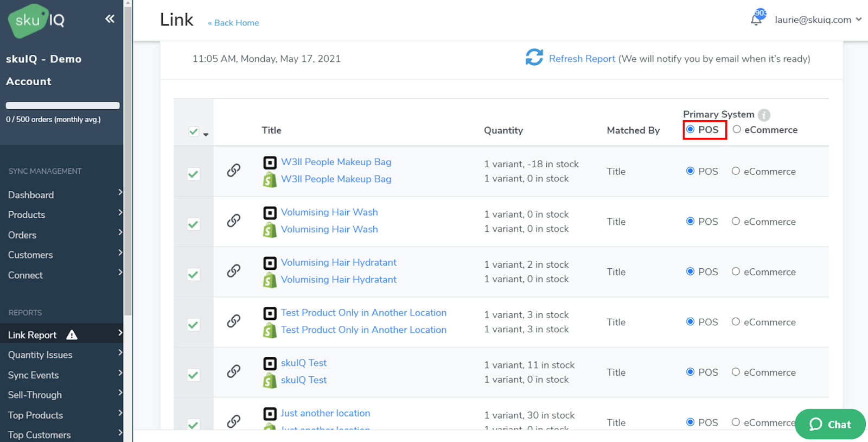Click the Back Home link
The width and height of the screenshot is (868, 442).
234,23
